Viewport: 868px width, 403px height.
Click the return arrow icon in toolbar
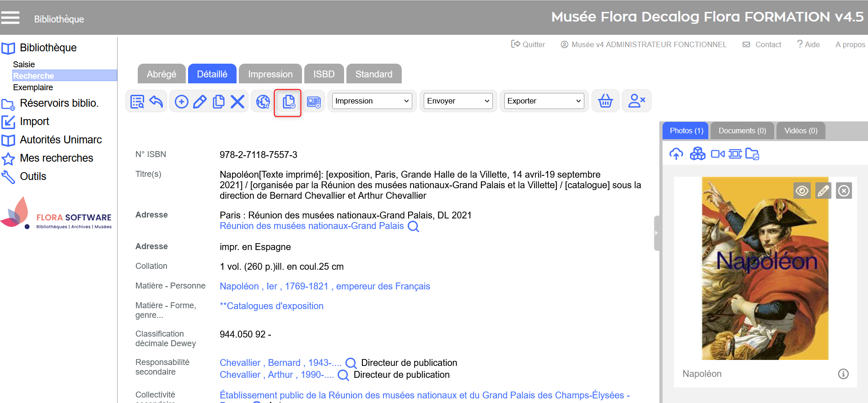point(156,101)
